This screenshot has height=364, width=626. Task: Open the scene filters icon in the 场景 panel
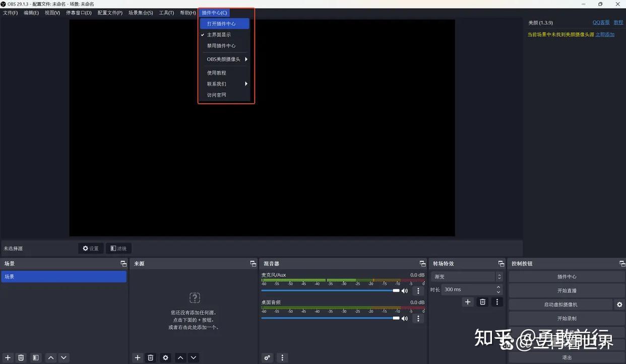pyautogui.click(x=35, y=357)
